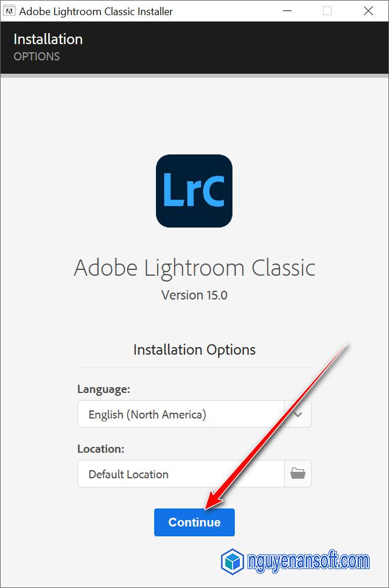
Task: Click the Adobe installer icon in title bar
Action: [x=9, y=11]
